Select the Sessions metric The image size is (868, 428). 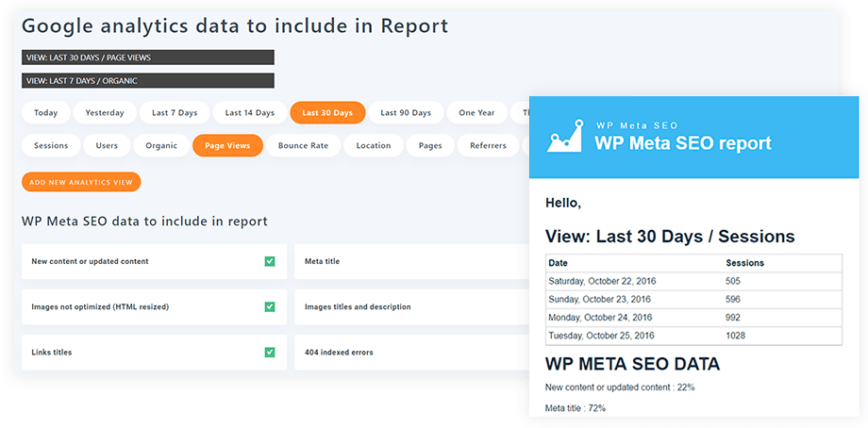point(51,146)
